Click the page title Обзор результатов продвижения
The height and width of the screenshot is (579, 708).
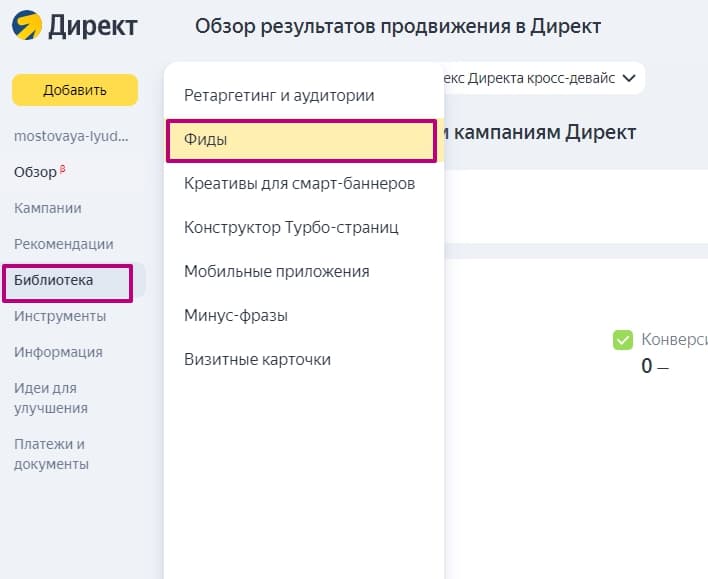[398, 26]
